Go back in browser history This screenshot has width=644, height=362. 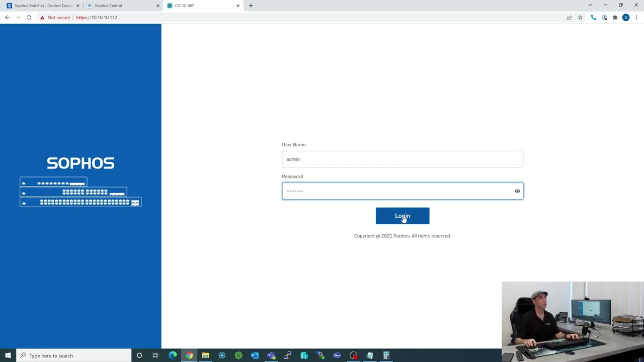coord(7,18)
